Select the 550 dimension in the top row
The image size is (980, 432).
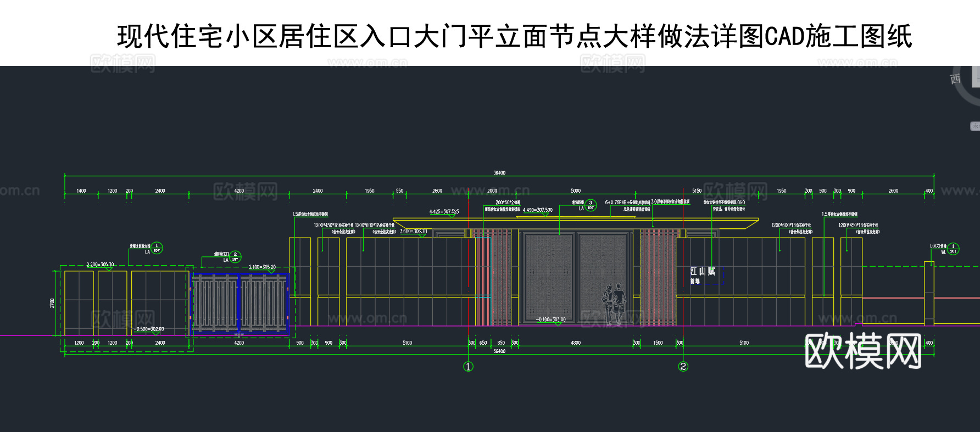pos(399,191)
